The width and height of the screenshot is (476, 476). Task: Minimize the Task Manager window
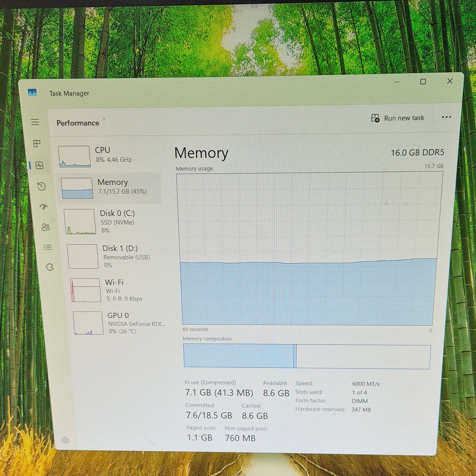[397, 82]
